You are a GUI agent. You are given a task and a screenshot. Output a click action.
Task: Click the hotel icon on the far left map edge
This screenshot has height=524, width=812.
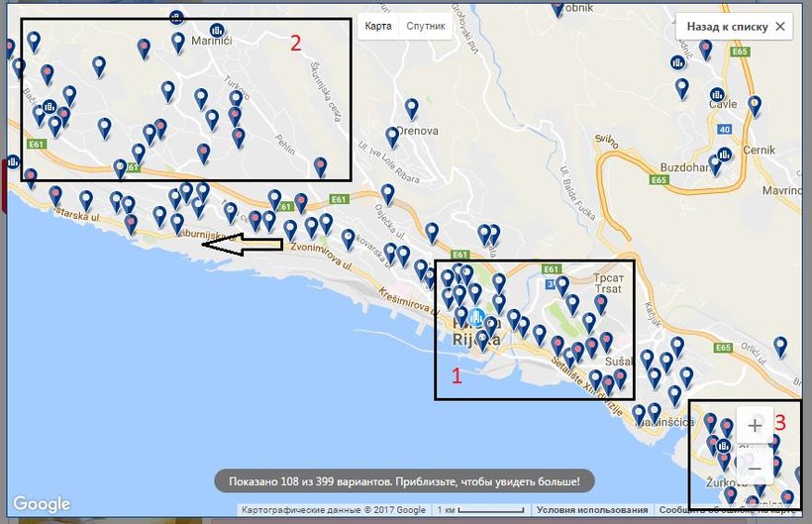12,161
